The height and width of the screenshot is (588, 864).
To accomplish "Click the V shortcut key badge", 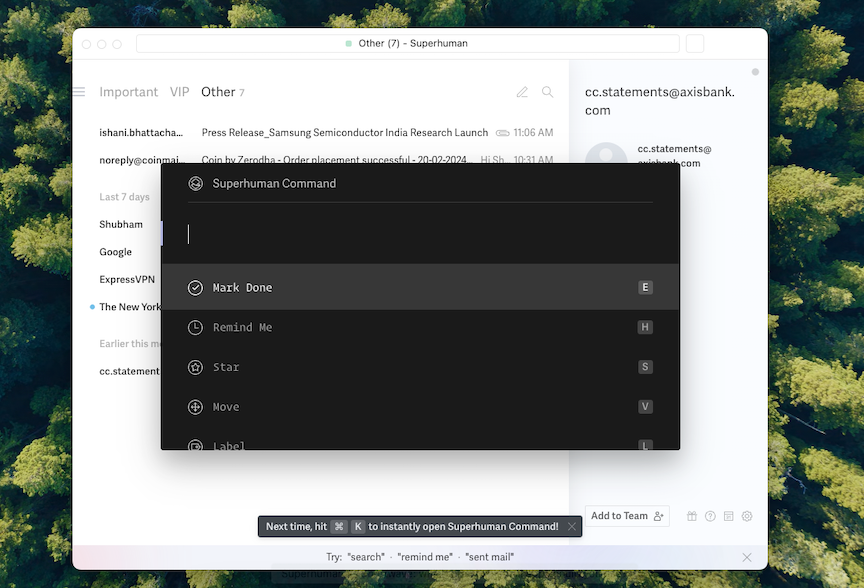I will click(x=645, y=406).
